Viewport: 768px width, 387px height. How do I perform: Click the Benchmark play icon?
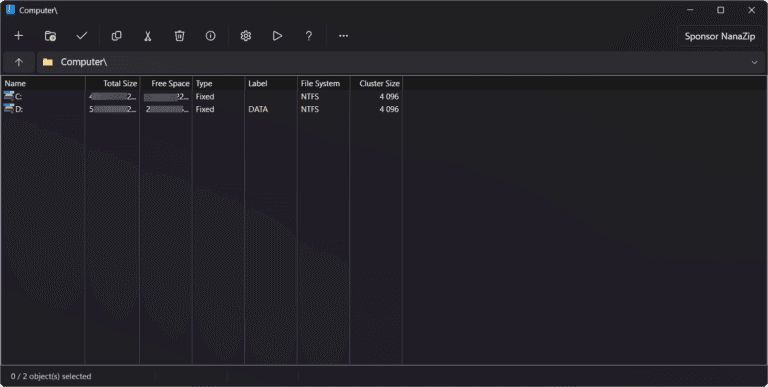click(277, 36)
